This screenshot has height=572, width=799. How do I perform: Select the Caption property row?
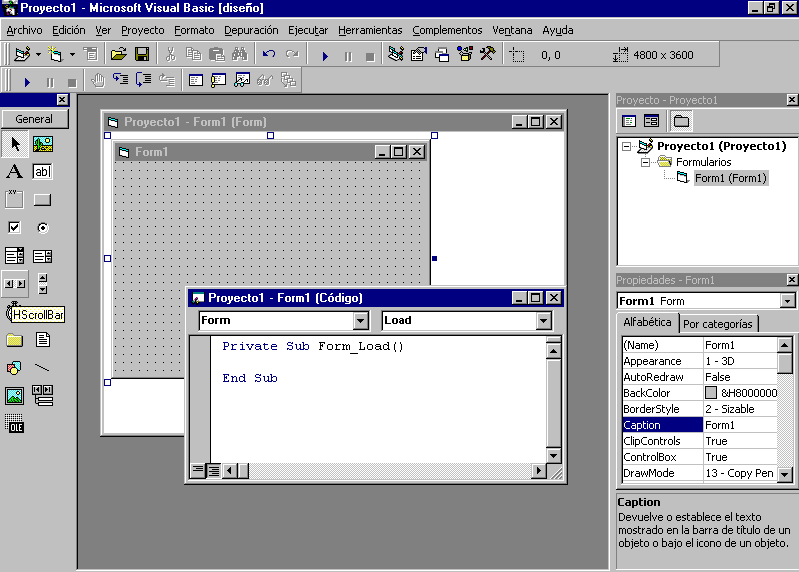point(699,425)
